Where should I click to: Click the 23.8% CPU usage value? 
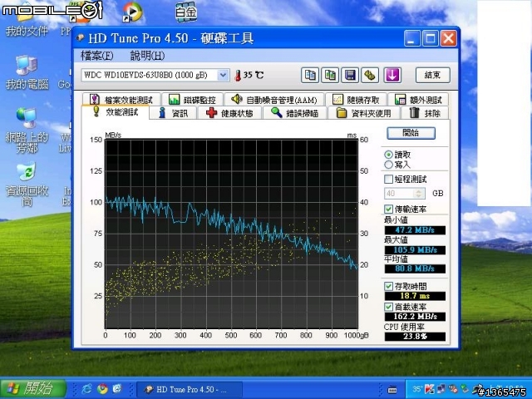coord(415,337)
